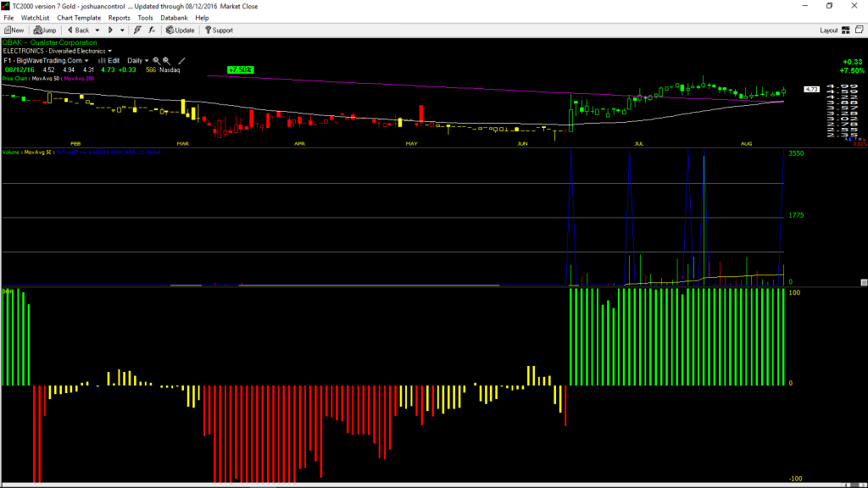The width and height of the screenshot is (868, 488).
Task: Click the Edit chart button
Action: pos(109,60)
